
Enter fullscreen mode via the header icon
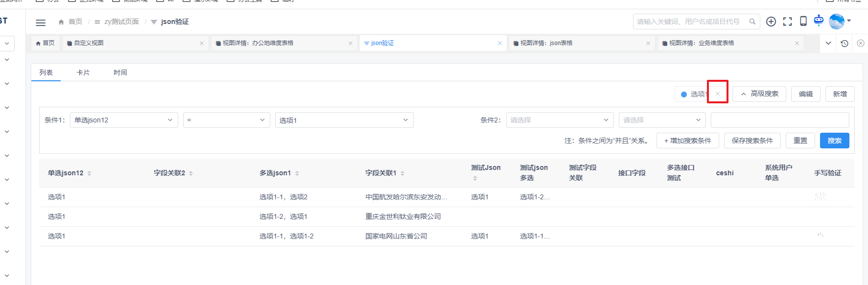point(787,22)
